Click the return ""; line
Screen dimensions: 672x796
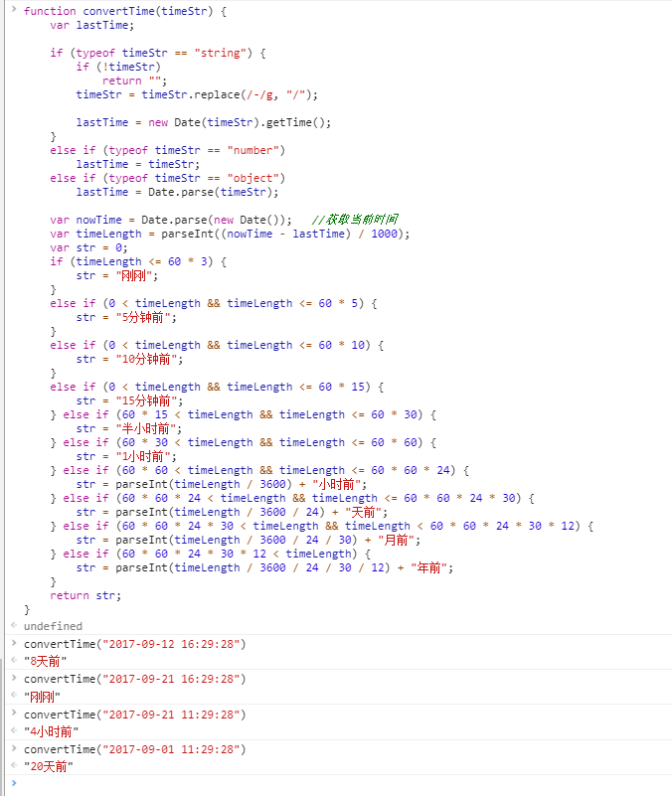(x=134, y=81)
